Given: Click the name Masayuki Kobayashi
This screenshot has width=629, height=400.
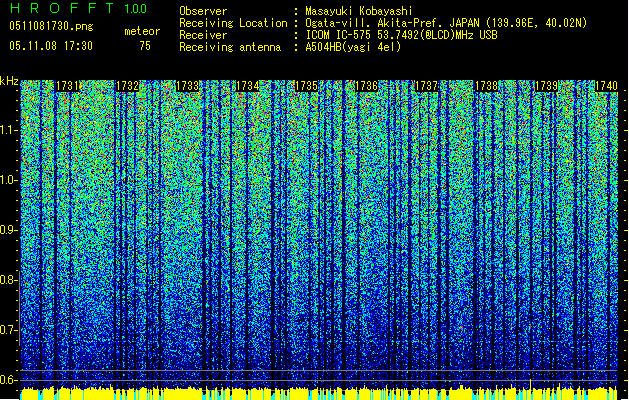Looking at the screenshot, I should (359, 11).
